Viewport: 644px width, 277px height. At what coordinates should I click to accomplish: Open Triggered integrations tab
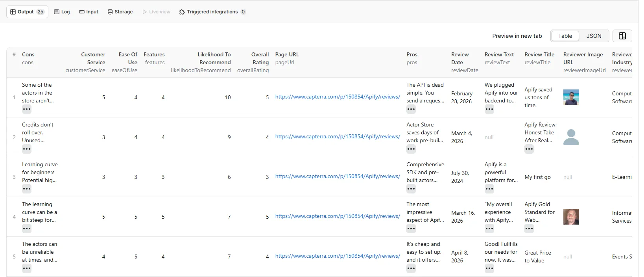212,12
